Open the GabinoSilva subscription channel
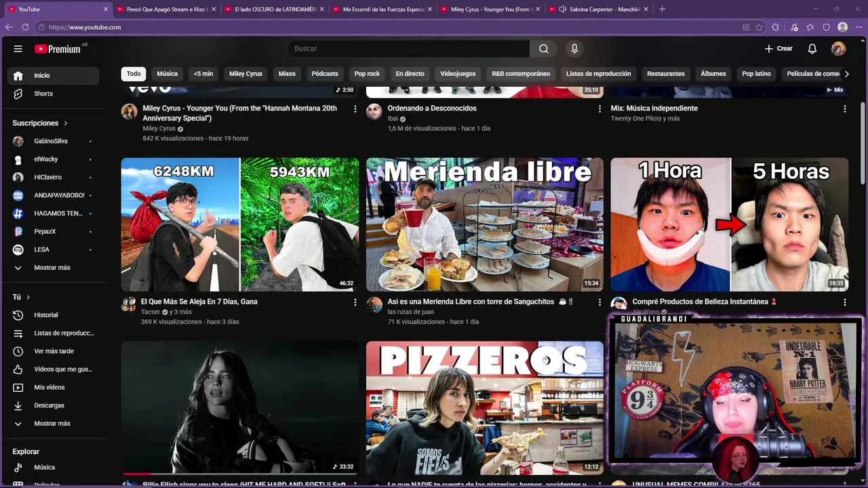This screenshot has width=868, height=488. coord(54,141)
